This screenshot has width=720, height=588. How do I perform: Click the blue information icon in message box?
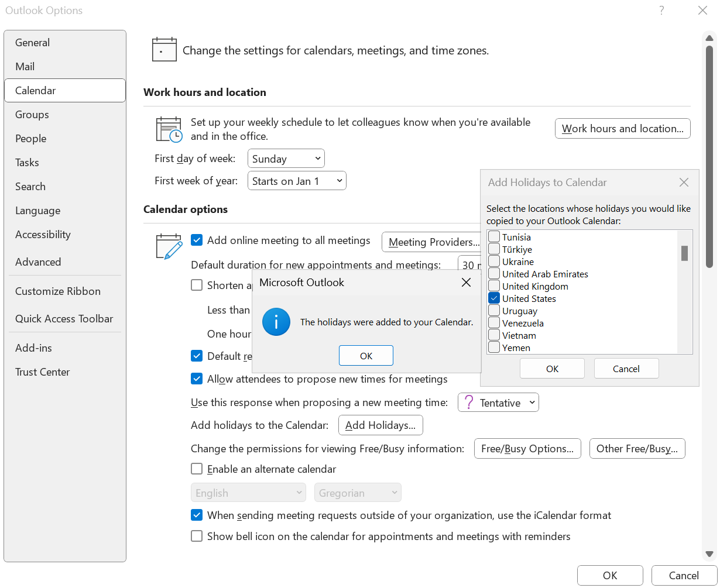[276, 322]
